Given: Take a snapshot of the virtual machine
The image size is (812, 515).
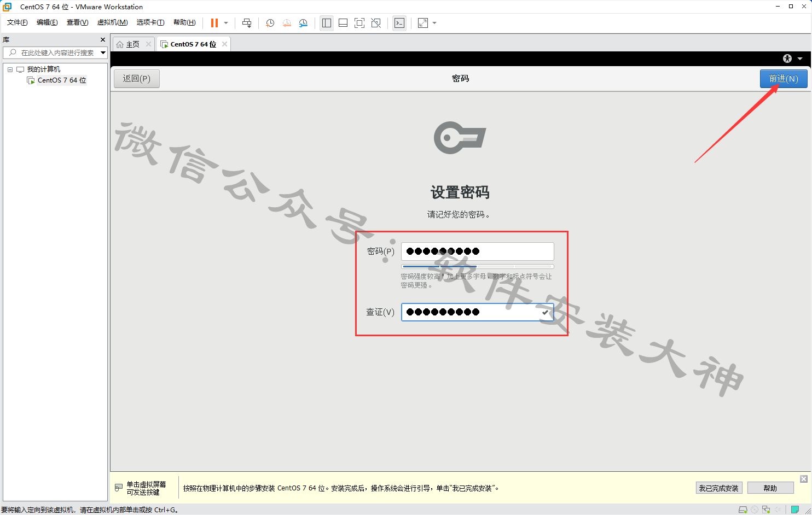Looking at the screenshot, I should click(x=270, y=23).
